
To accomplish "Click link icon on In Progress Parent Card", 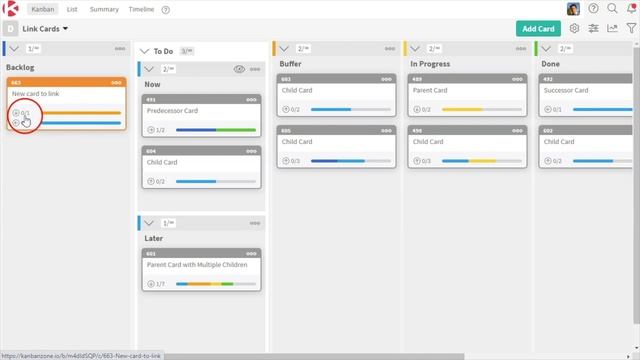I will coord(417,109).
